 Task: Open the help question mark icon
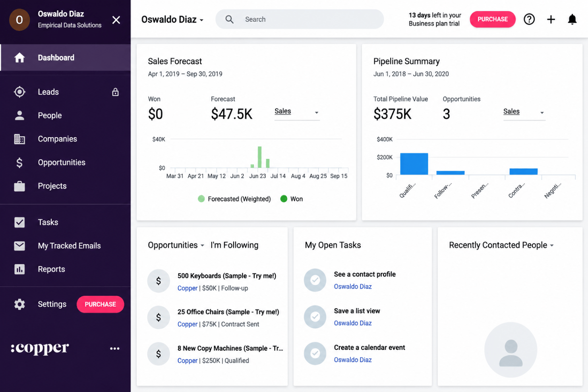point(529,19)
